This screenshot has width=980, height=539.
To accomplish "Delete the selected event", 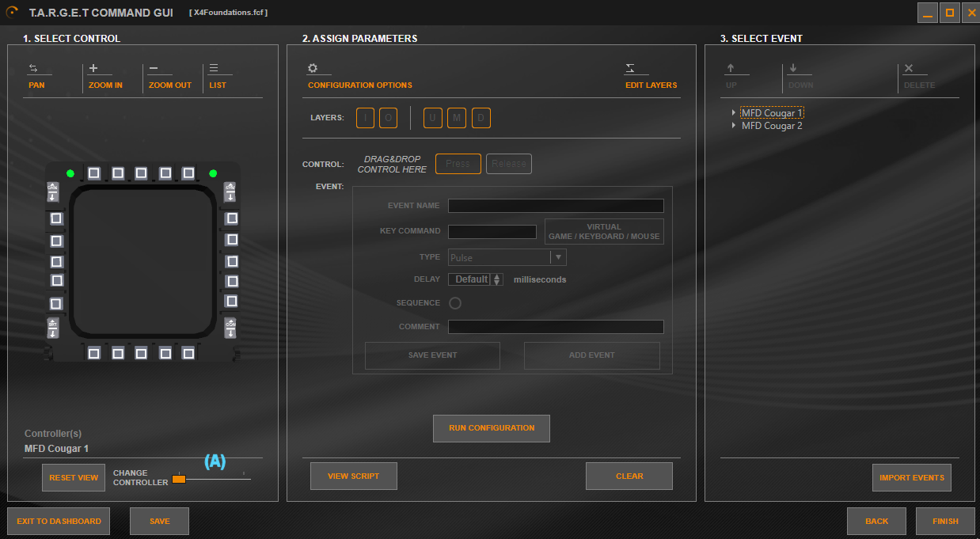I will (x=919, y=76).
